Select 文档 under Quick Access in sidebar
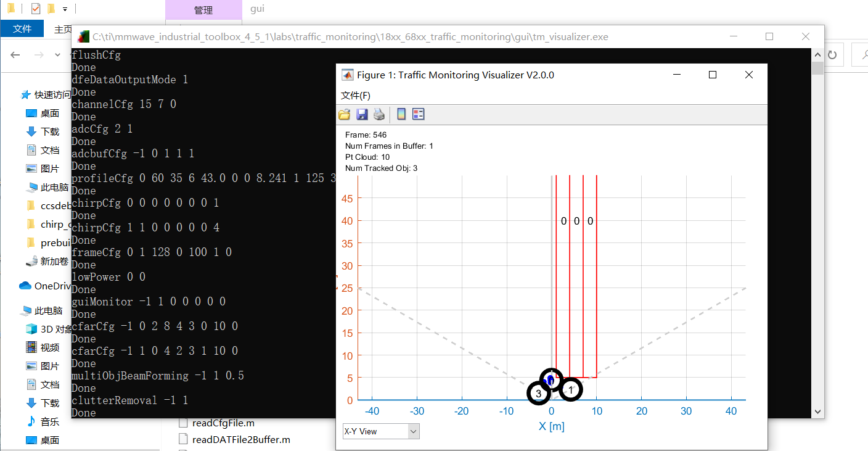The image size is (868, 451). [x=43, y=150]
